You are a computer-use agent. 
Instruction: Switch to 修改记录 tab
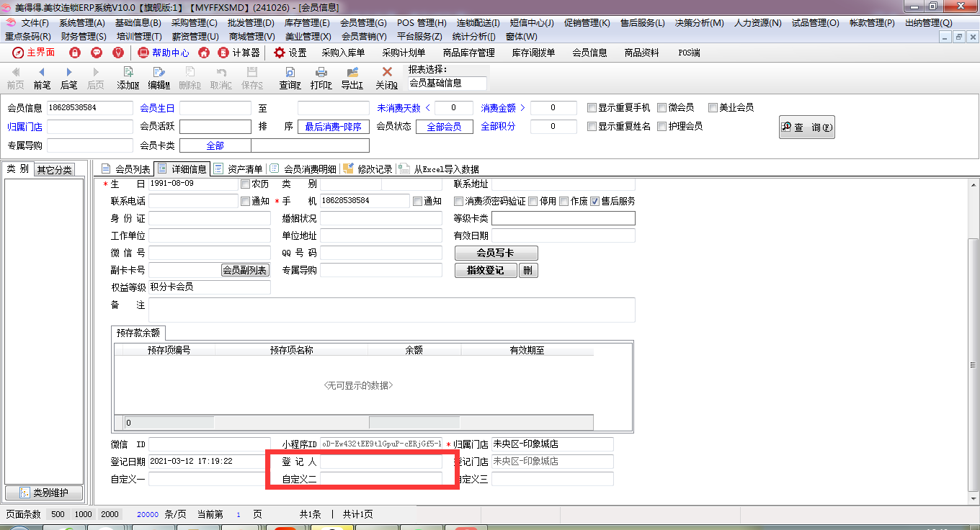point(367,169)
